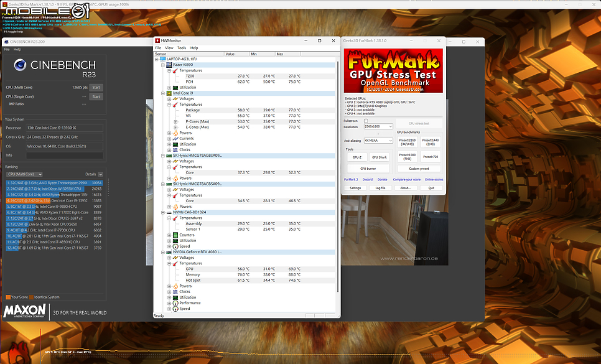Click NVMe Counters icon

[175, 235]
